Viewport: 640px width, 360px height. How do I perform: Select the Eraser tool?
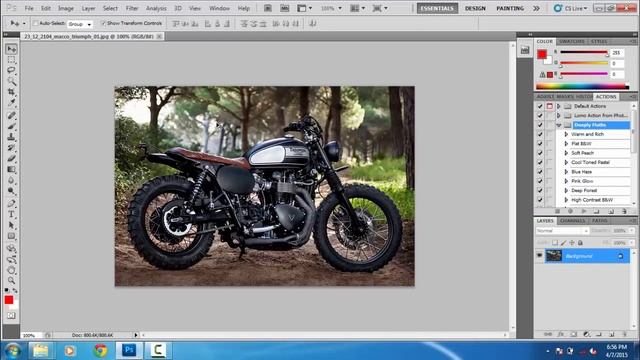[11, 158]
